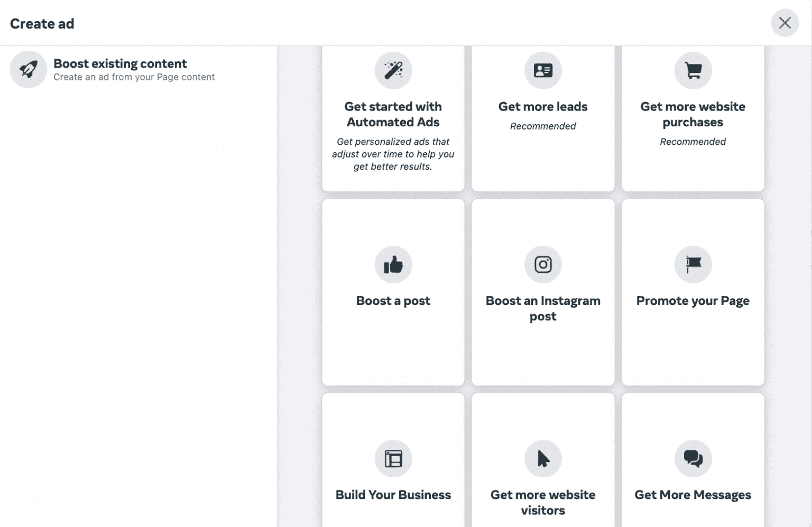812x527 pixels.
Task: Click the magic wand Automated Ads icon
Action: (393, 70)
